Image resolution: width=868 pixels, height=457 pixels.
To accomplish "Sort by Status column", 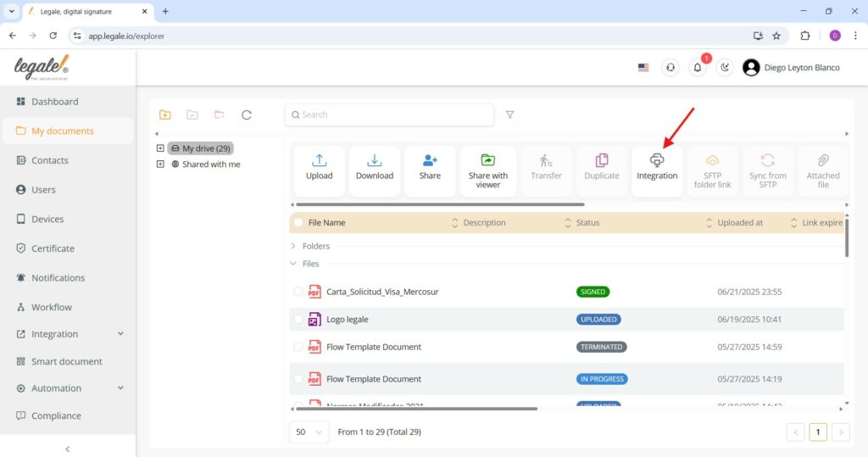I will pos(709,223).
